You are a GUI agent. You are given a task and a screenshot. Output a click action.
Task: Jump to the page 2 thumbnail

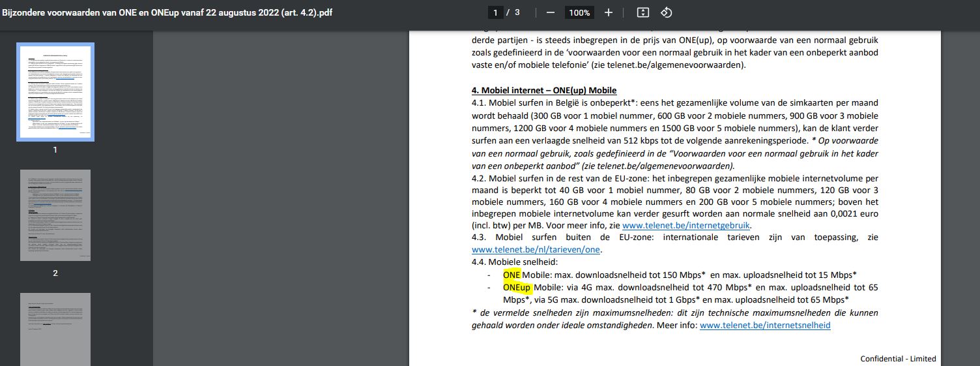[x=55, y=215]
